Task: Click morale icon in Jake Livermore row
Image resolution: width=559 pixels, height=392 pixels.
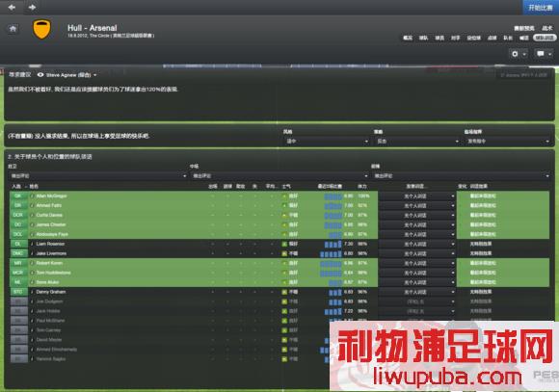Action: (x=284, y=253)
